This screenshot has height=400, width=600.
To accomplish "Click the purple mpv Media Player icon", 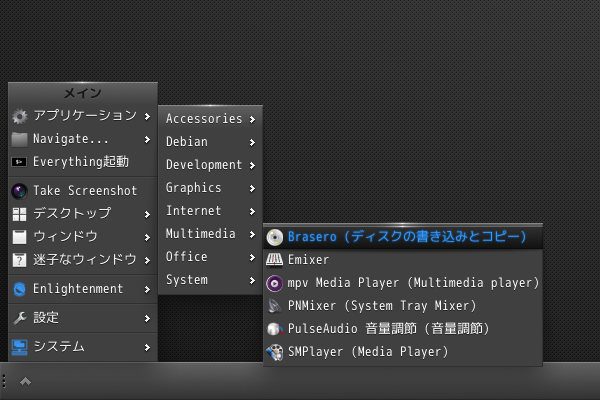I will click(274, 284).
